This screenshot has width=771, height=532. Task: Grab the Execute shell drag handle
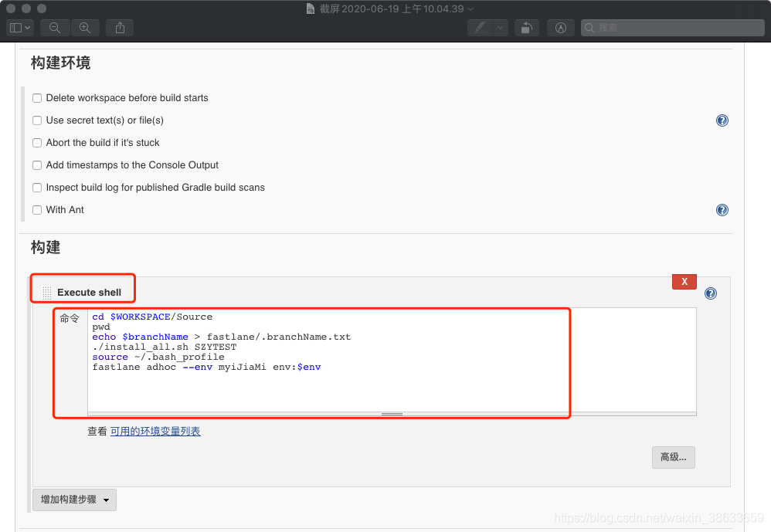point(46,293)
